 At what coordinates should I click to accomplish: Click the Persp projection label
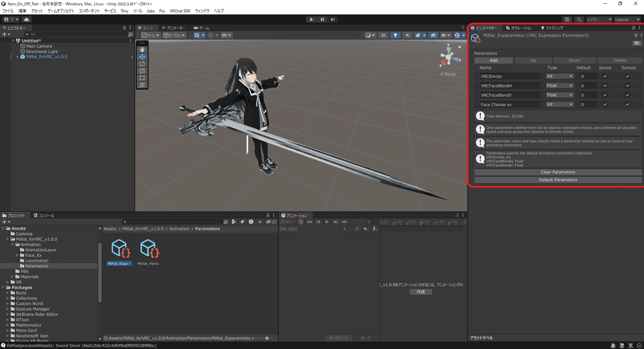click(449, 74)
